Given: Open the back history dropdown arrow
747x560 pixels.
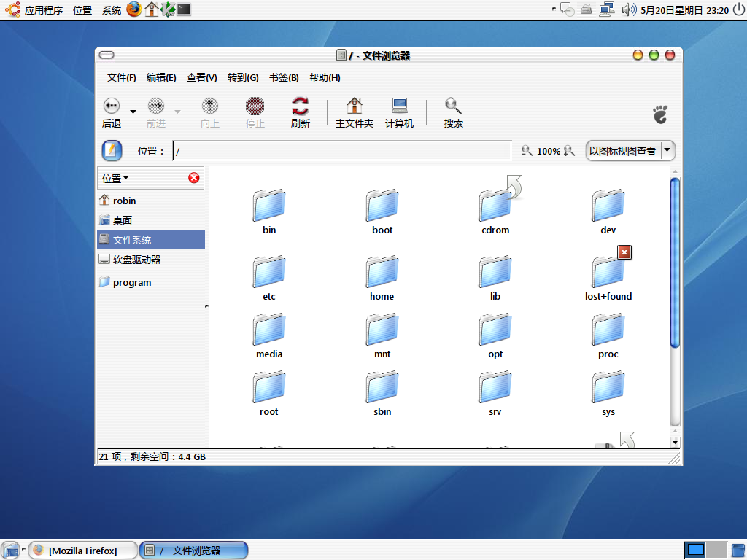Looking at the screenshot, I should (133, 112).
